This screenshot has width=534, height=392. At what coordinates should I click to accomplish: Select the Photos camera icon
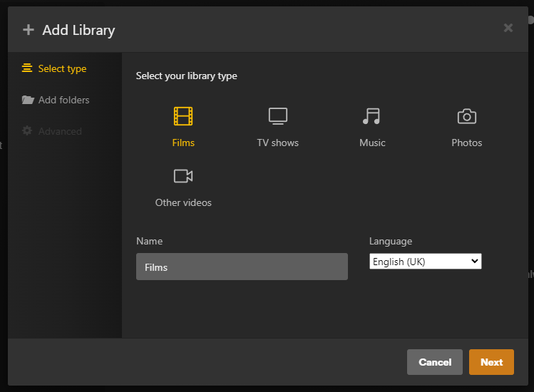466,116
